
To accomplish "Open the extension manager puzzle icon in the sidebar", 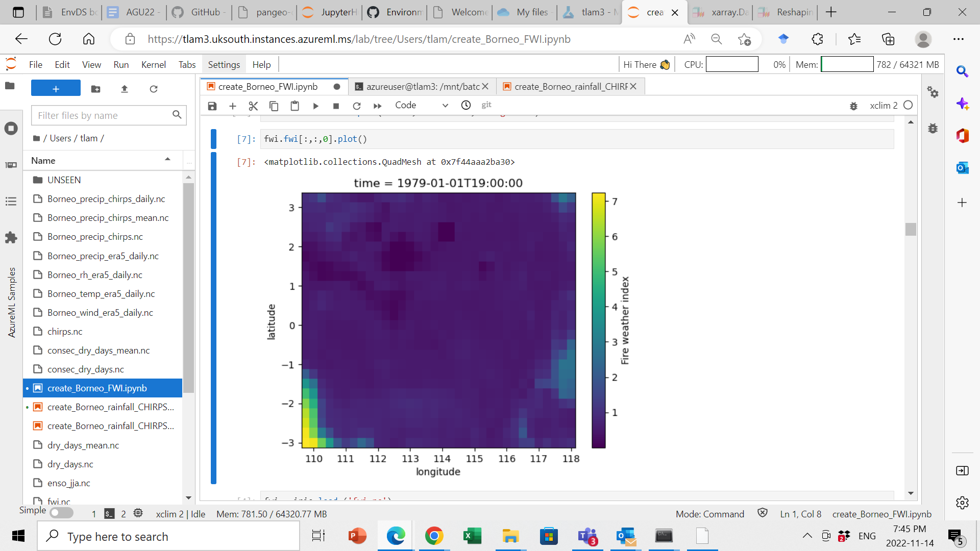I will [11, 237].
